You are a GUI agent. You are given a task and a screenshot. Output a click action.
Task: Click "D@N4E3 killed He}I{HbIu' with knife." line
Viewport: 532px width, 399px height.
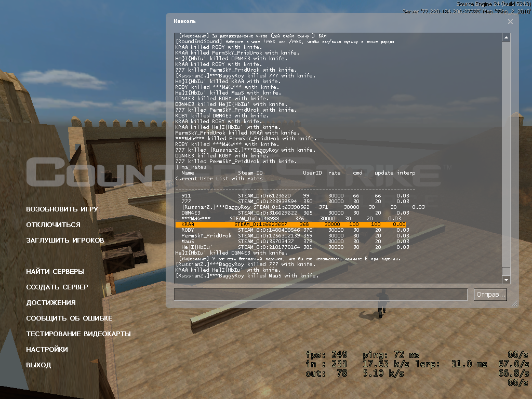[x=231, y=104]
